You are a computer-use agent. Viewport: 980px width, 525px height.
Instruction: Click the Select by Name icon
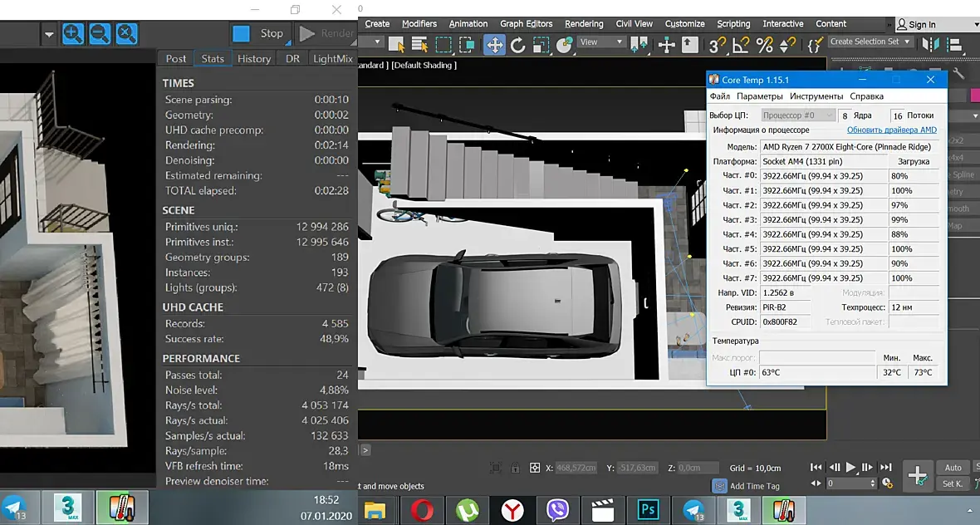[x=421, y=45]
